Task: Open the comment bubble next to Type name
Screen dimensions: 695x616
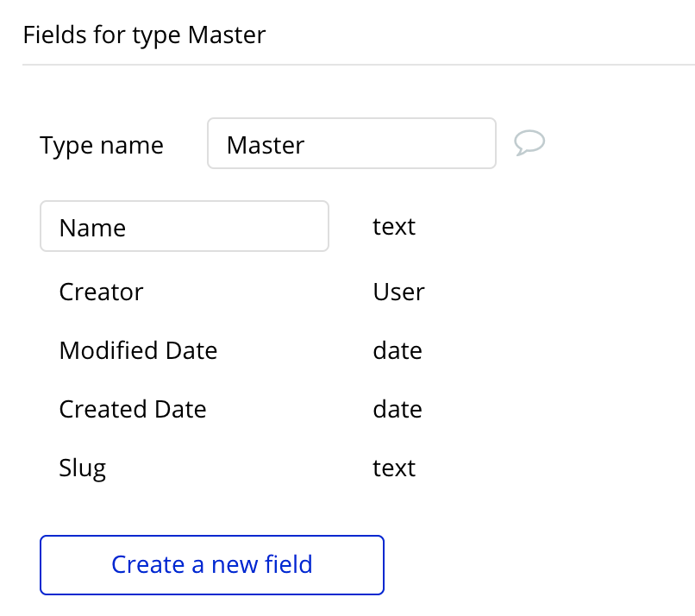Action: (x=529, y=143)
